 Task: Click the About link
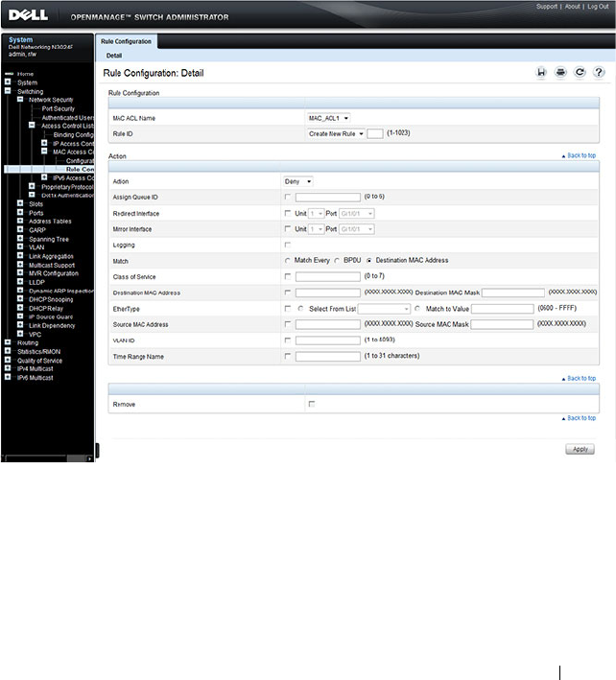(x=572, y=7)
